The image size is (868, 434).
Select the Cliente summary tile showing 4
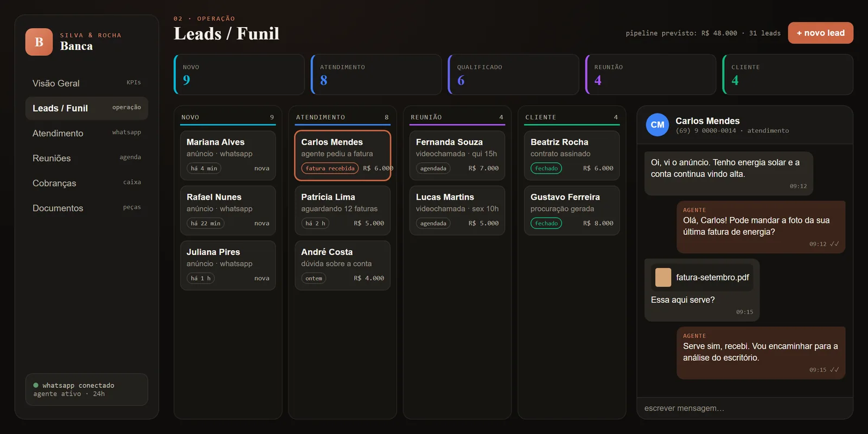click(x=788, y=74)
